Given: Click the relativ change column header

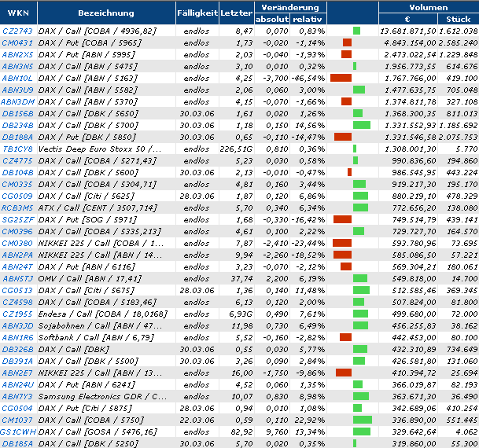Looking at the screenshot, I should point(308,19).
